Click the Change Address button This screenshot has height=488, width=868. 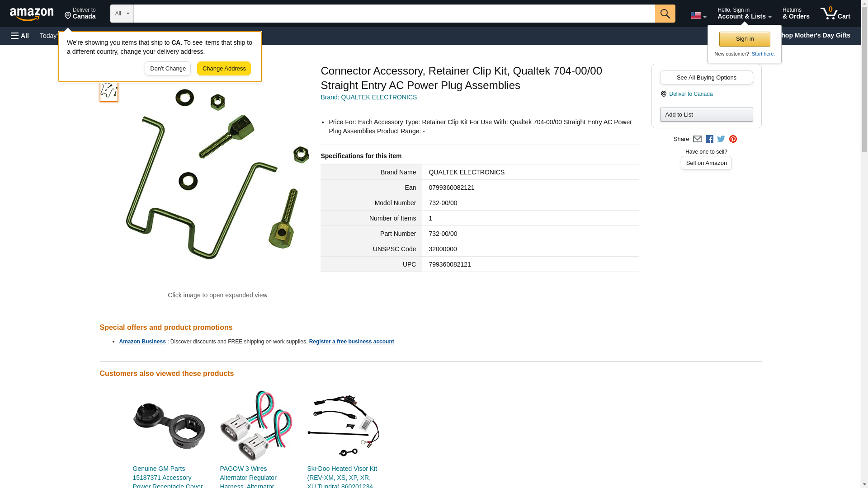[x=224, y=69]
